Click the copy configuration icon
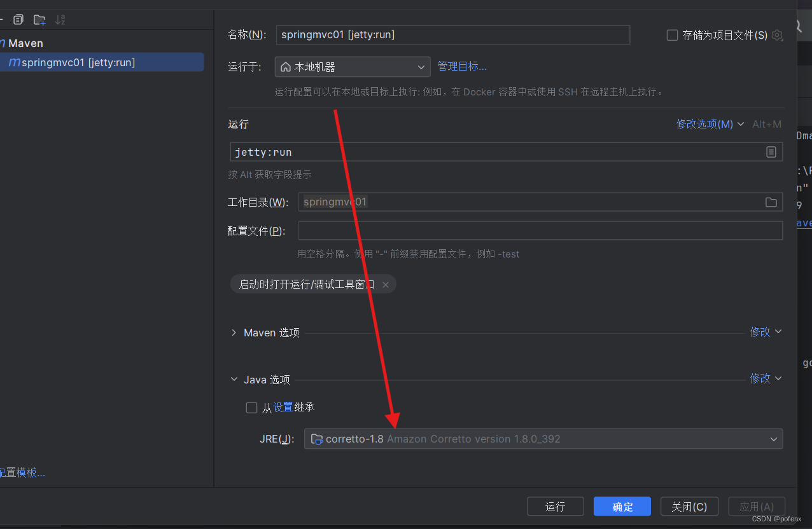 pyautogui.click(x=18, y=20)
